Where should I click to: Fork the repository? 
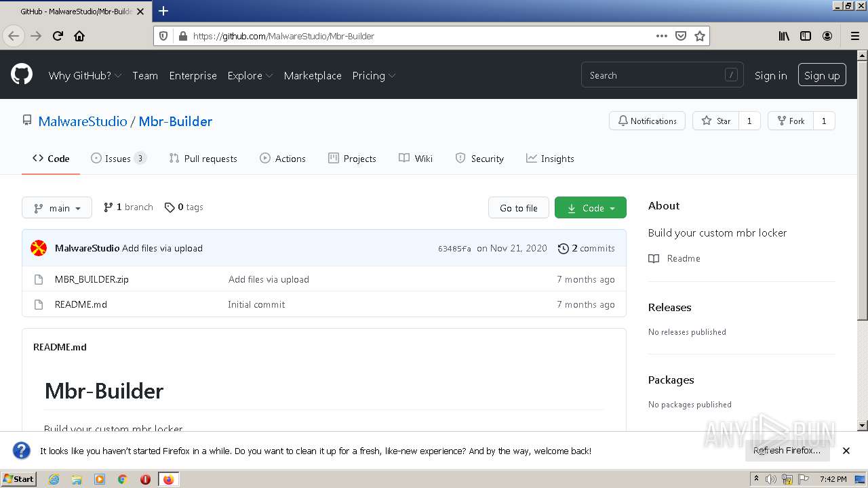pos(790,121)
